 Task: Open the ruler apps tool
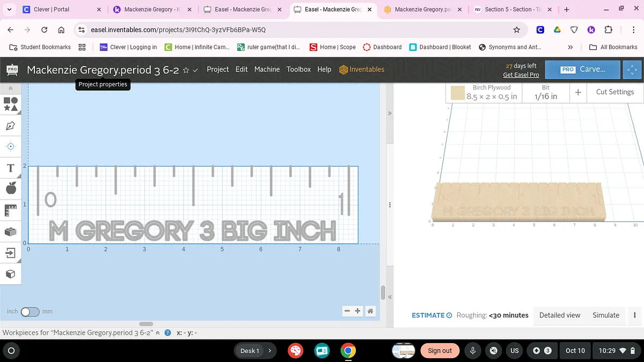coord(11,210)
